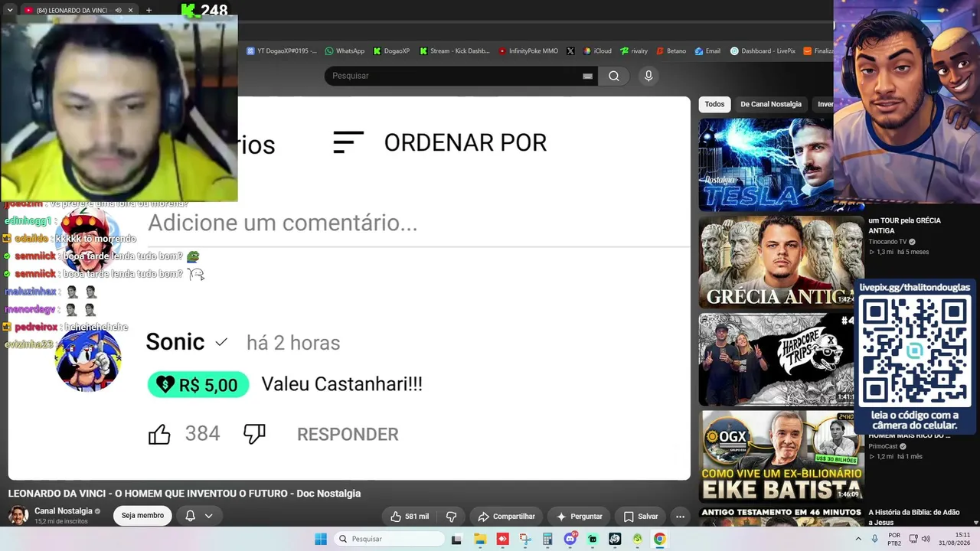Open Canal Nostalgia channel avatar
The height and width of the screenshot is (551, 980).
point(18,515)
